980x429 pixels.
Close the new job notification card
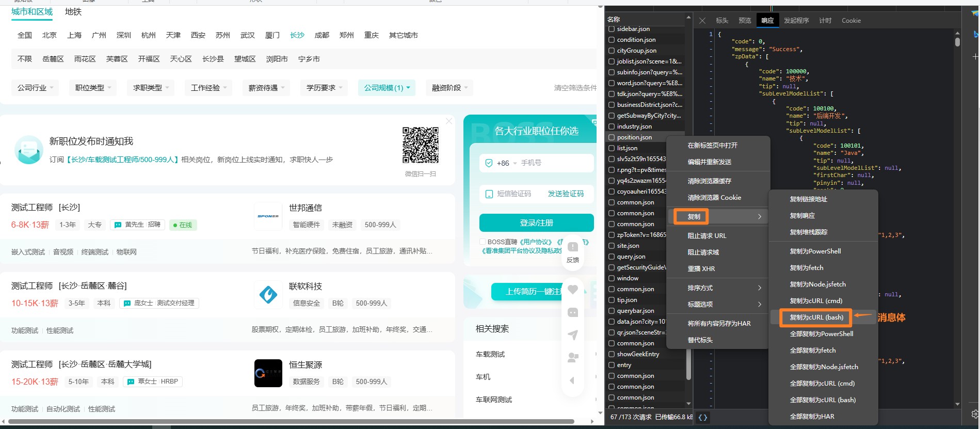[x=449, y=121]
